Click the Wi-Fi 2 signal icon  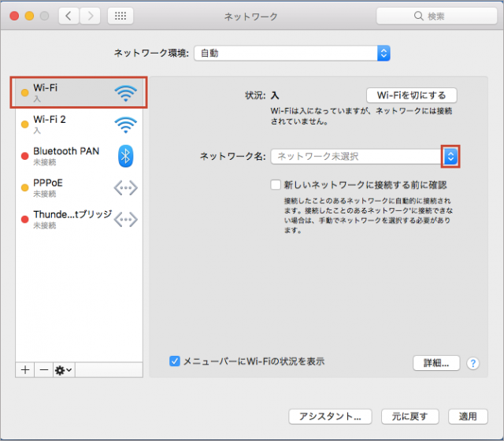(125, 124)
